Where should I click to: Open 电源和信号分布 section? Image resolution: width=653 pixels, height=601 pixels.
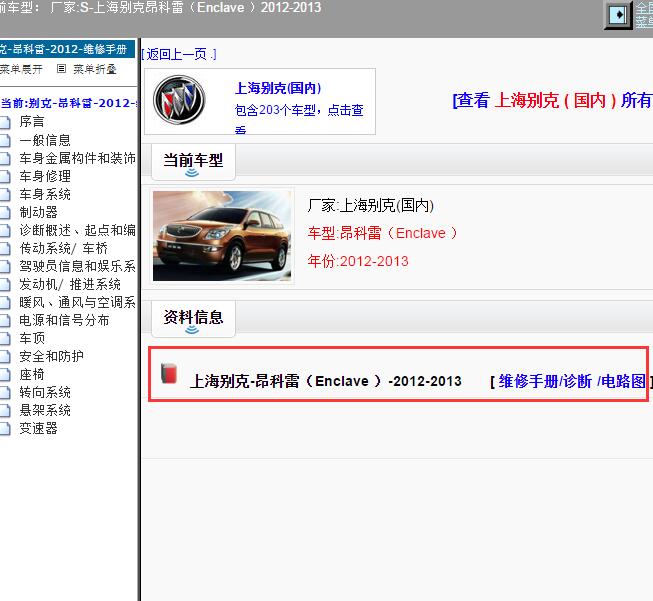(64, 320)
